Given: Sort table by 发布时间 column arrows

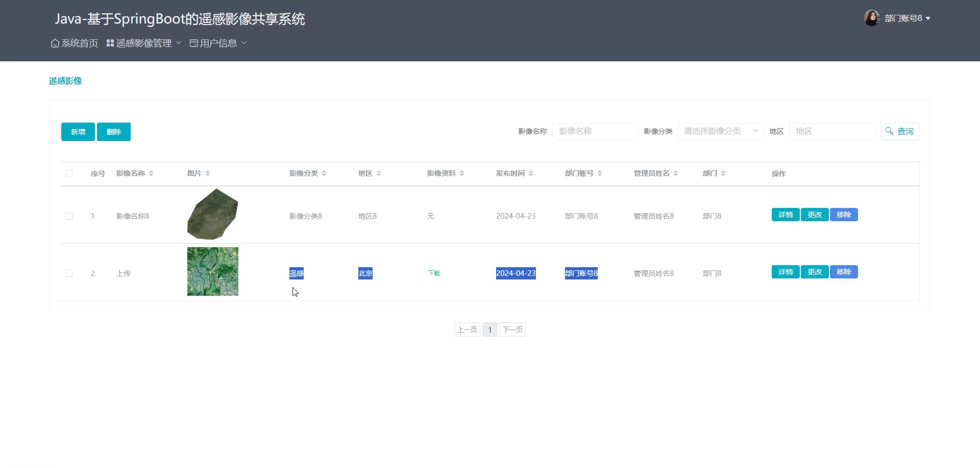Looking at the screenshot, I should (531, 174).
